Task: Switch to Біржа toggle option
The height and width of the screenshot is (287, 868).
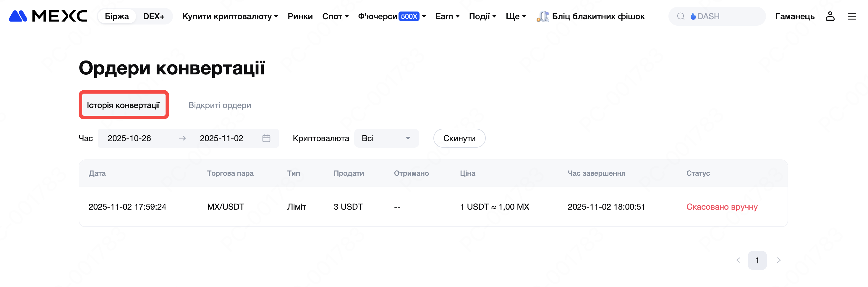Action: [116, 16]
